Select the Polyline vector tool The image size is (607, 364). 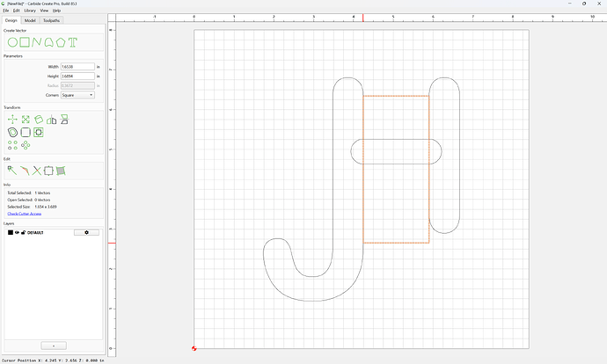(36, 42)
